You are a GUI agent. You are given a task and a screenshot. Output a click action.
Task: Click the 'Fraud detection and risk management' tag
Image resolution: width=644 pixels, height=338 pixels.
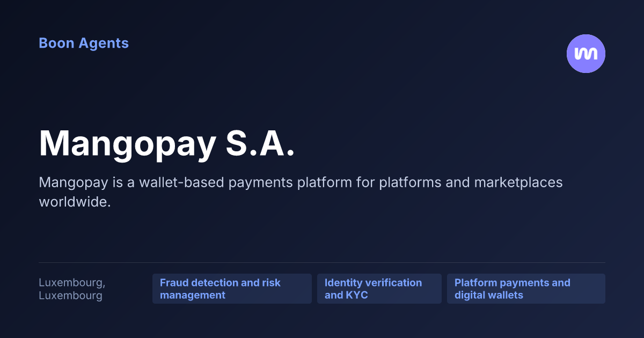tap(232, 289)
